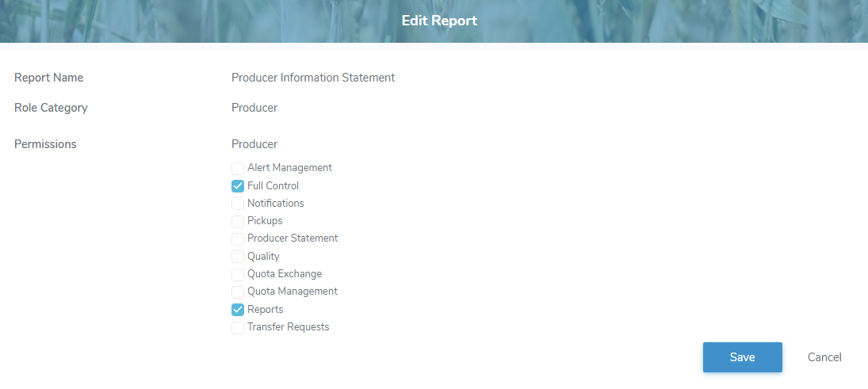
Task: Check the Pickups permission box
Action: click(238, 221)
